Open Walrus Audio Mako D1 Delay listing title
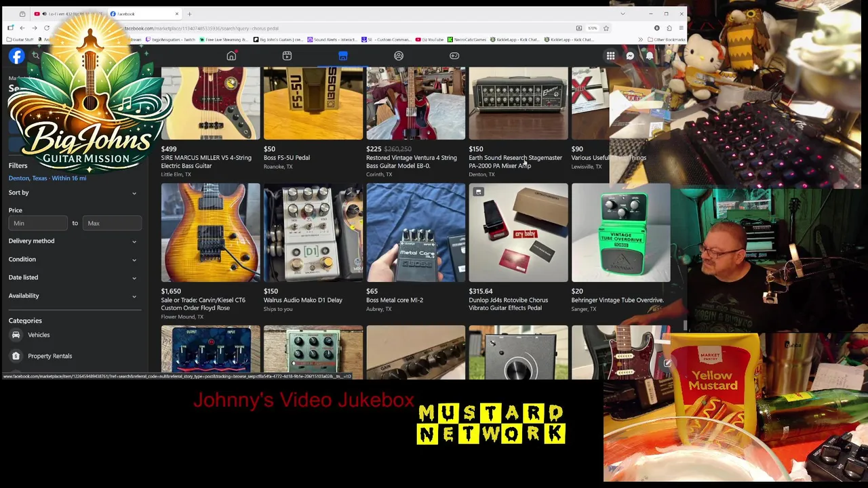 303,300
